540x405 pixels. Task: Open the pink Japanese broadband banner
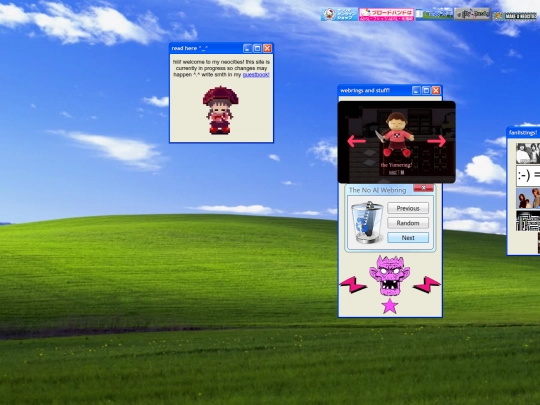(x=386, y=14)
